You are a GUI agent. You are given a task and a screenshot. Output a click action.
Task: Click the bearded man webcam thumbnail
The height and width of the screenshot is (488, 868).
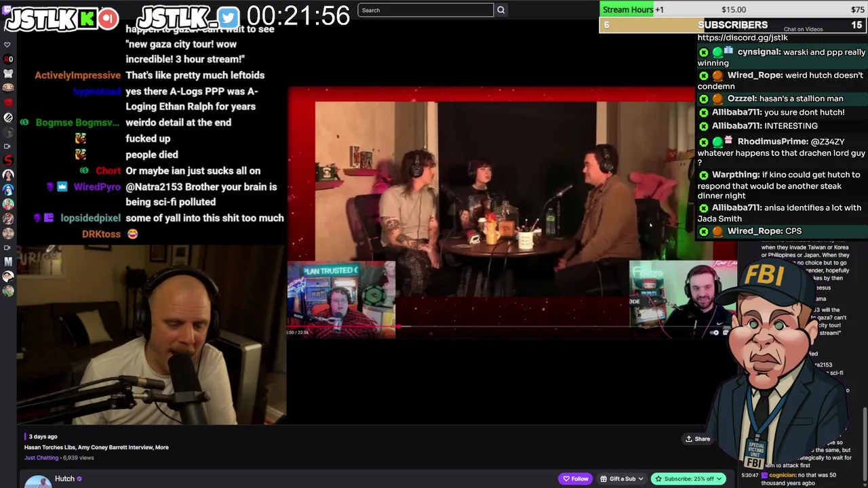tap(683, 299)
